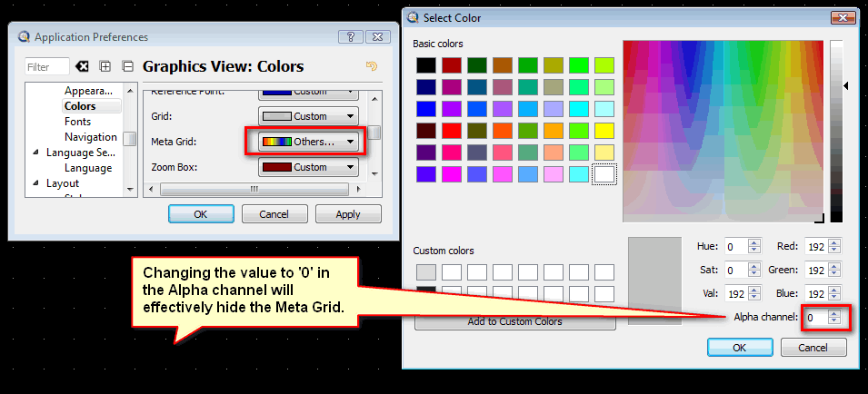Click inside the Filter input field
Image resolution: width=868 pixels, height=394 pixels.
[x=47, y=67]
